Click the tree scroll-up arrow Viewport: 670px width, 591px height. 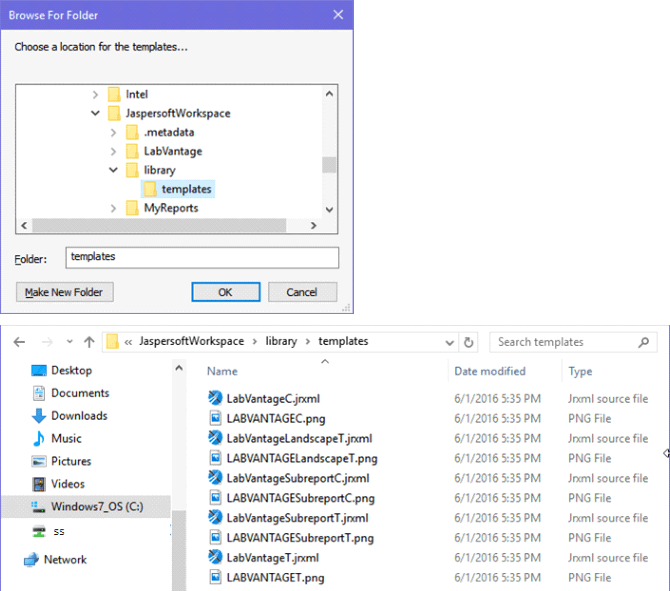(329, 94)
